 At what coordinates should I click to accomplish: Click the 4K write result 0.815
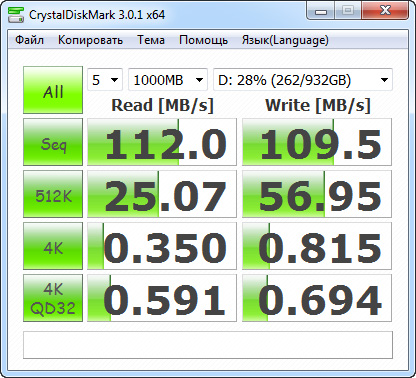[x=317, y=246]
